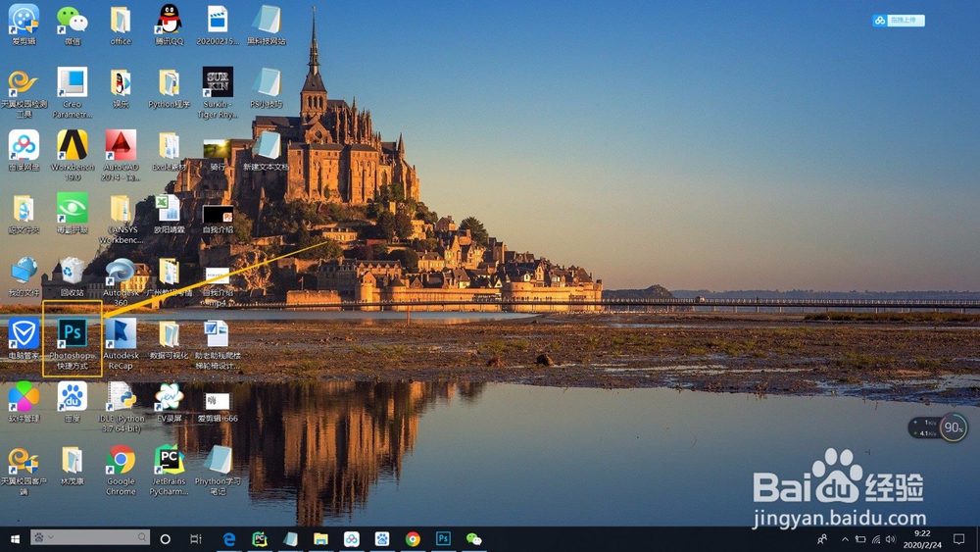Click the taskbar search box
980x552 pixels.
(90, 537)
